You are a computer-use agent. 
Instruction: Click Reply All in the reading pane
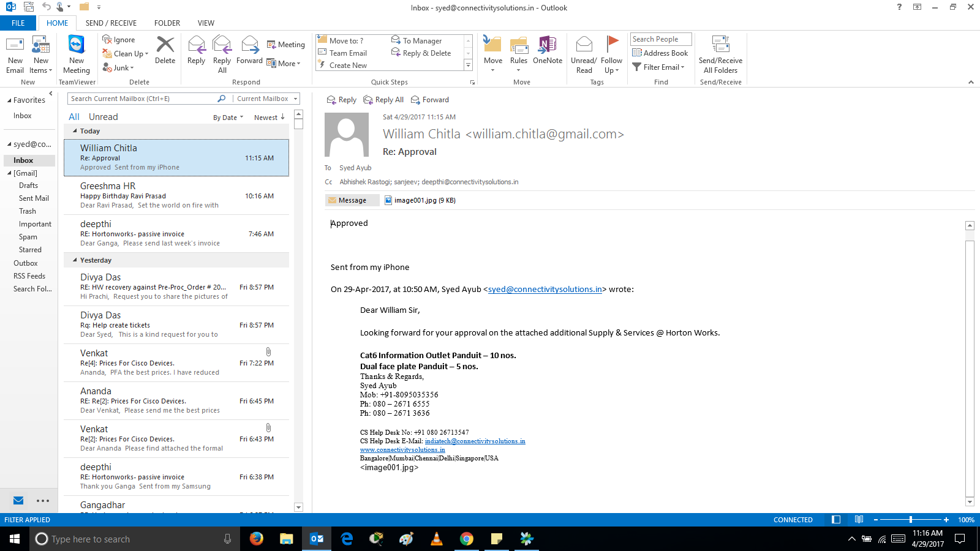[x=383, y=100]
